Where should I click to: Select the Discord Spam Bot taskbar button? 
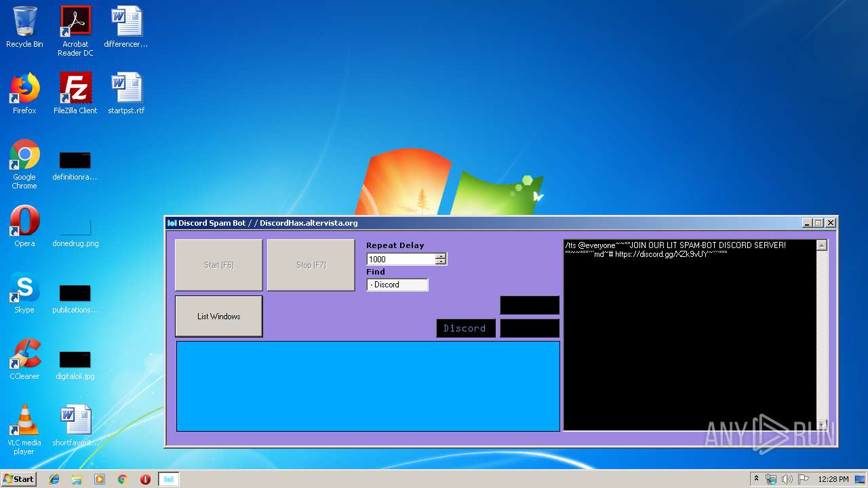pos(169,479)
